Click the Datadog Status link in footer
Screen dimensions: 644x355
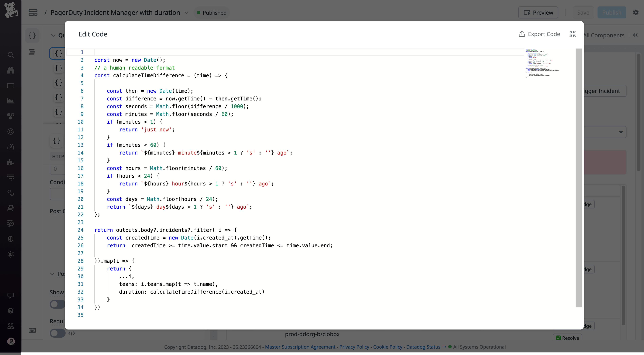(x=424, y=347)
